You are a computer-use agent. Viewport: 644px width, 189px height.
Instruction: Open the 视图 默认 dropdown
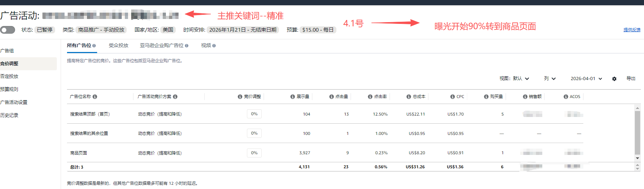pyautogui.click(x=514, y=79)
